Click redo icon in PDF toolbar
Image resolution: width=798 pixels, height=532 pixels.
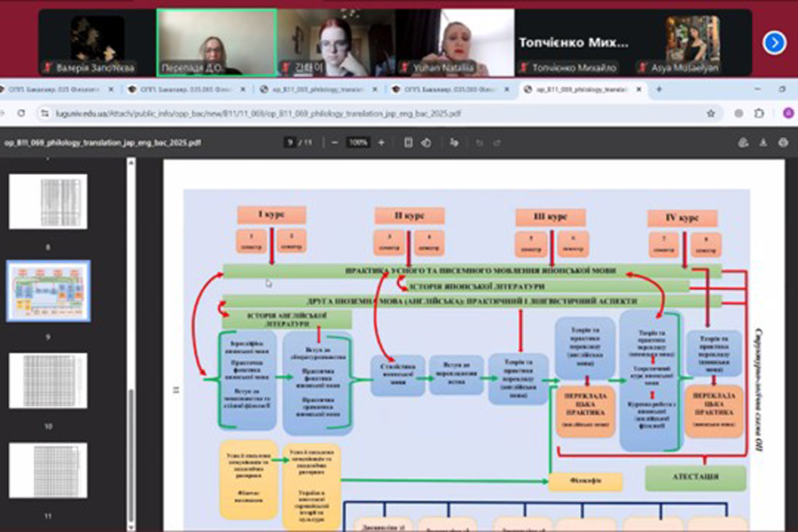click(x=497, y=143)
